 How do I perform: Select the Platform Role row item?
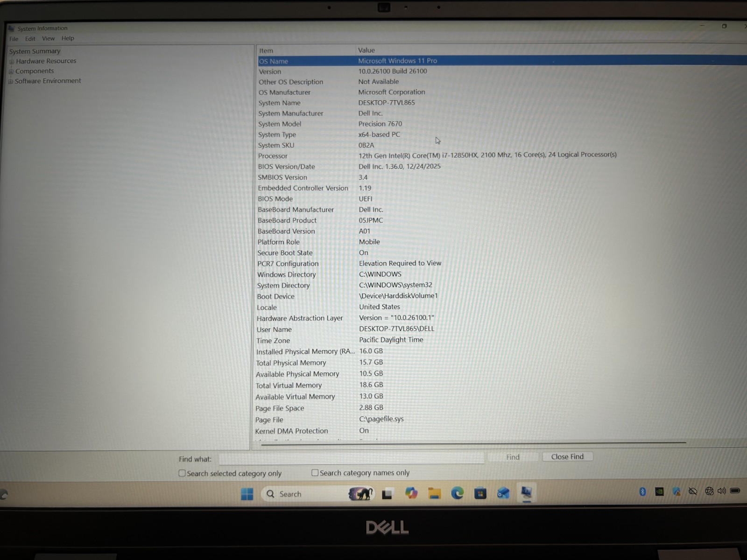click(x=278, y=242)
